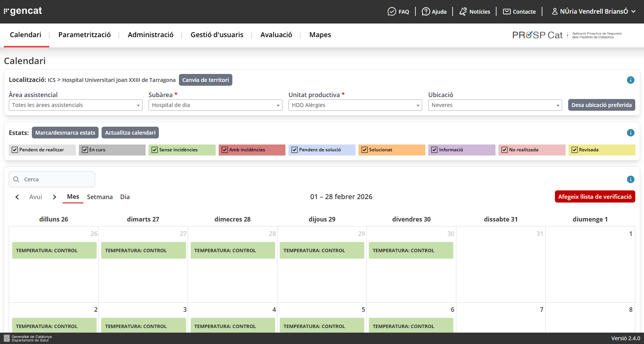The image size is (644, 344).
Task: Uncheck the Revisada state
Action: [x=575, y=150]
